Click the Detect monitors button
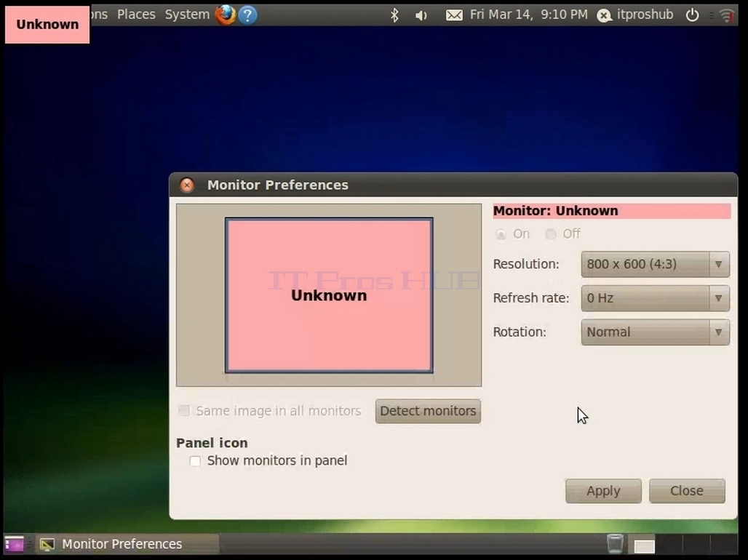 coord(428,411)
